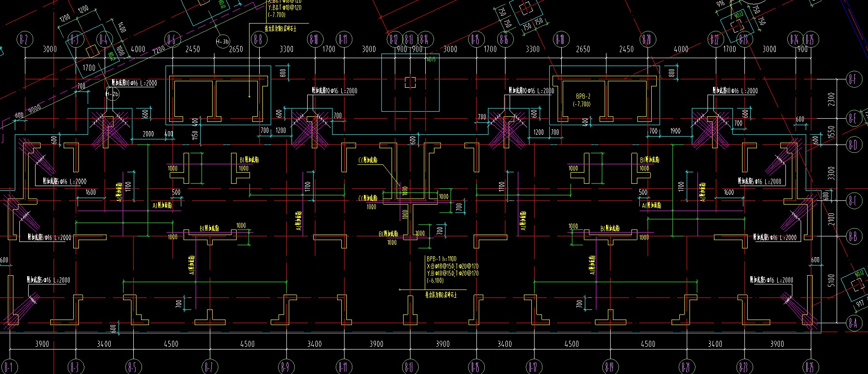
Task: Click the 9000 angled dimension text
Action: click(35, 109)
